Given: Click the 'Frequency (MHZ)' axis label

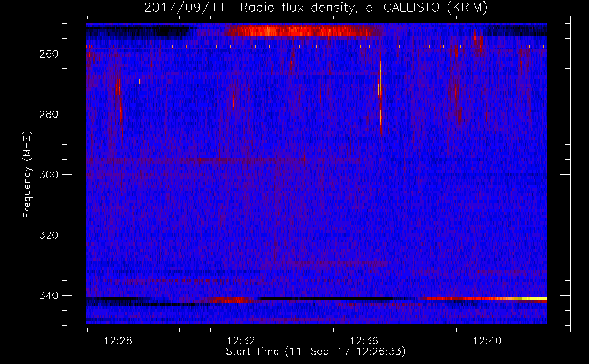Looking at the screenshot, I should pyautogui.click(x=27, y=175).
